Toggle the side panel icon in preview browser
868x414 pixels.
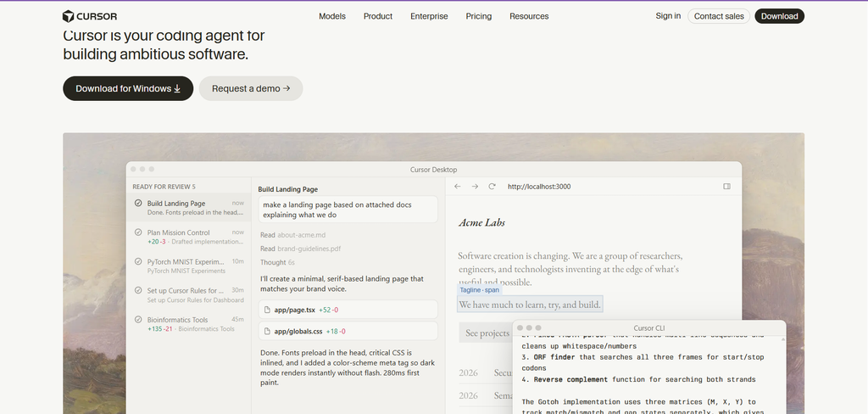(x=726, y=187)
